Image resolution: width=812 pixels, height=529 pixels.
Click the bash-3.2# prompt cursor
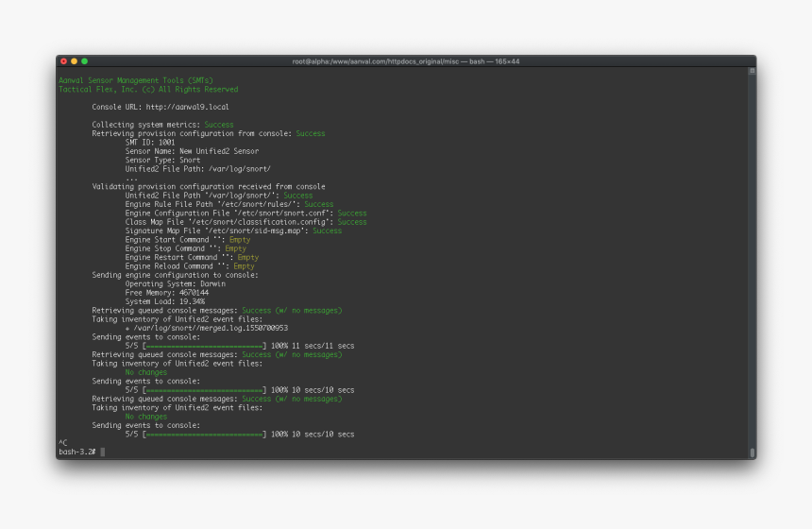point(102,452)
